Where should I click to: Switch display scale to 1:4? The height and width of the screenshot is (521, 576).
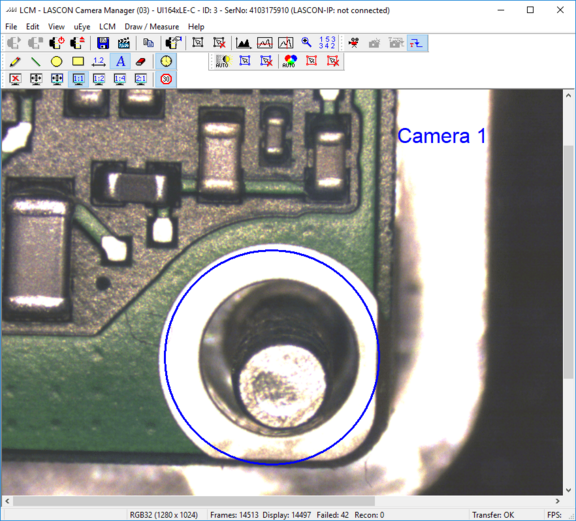[120, 79]
